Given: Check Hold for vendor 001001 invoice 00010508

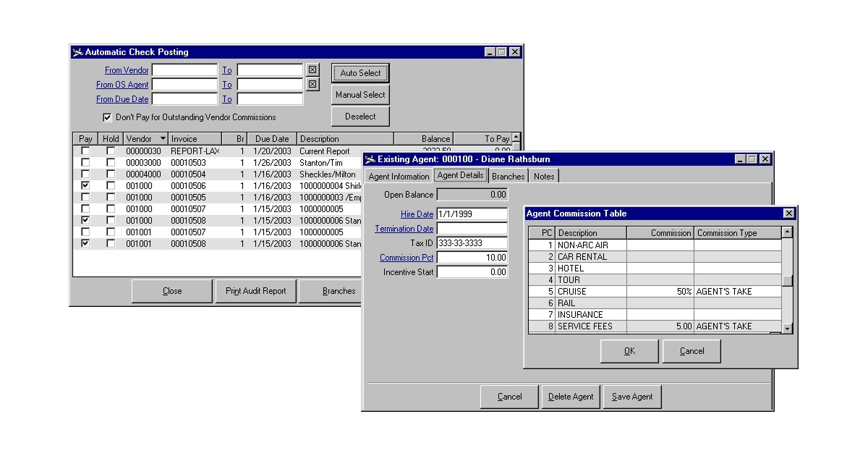Looking at the screenshot, I should click(110, 244).
